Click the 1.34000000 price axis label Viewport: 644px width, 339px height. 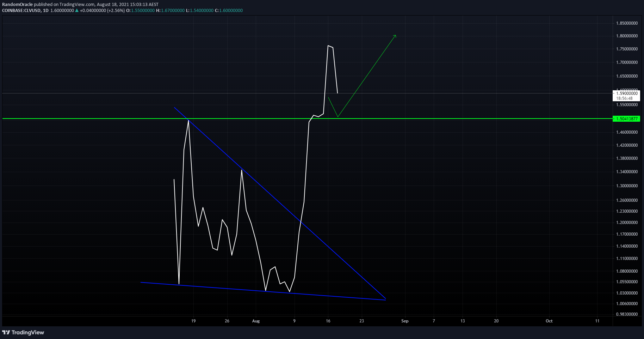coord(627,172)
